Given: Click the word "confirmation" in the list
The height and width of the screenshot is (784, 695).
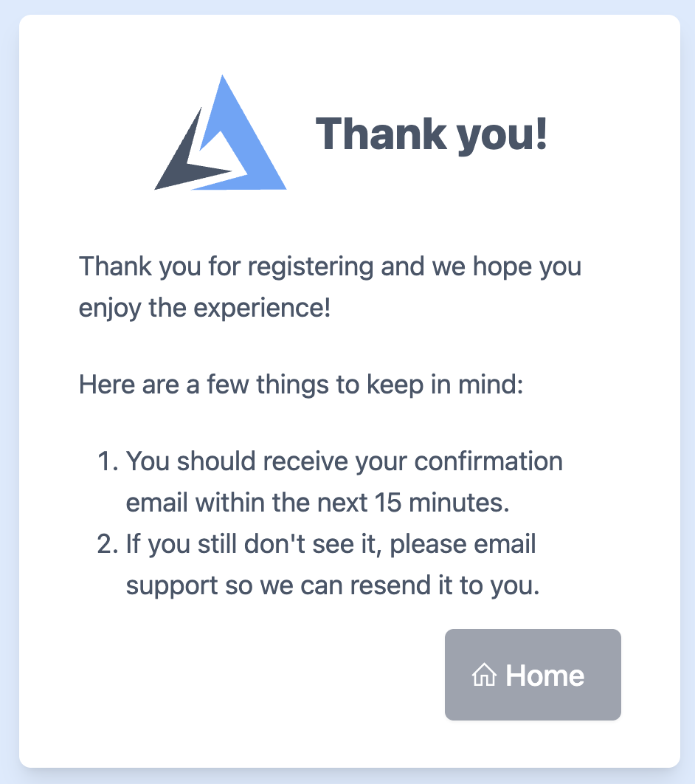Looking at the screenshot, I should click(488, 462).
